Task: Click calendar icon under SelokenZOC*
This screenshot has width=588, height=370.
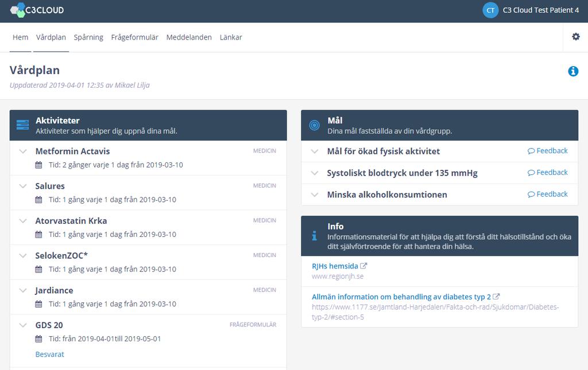Action: (38, 269)
